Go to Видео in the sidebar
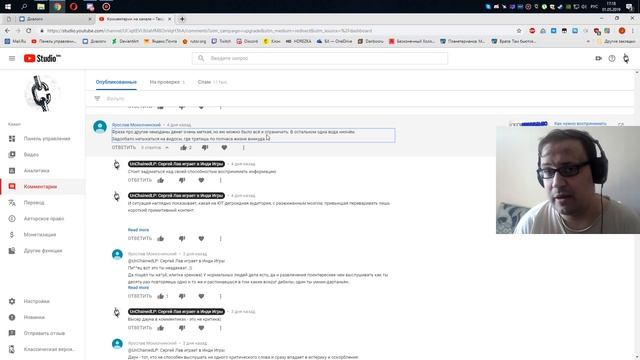The width and height of the screenshot is (640, 360). click(42, 155)
